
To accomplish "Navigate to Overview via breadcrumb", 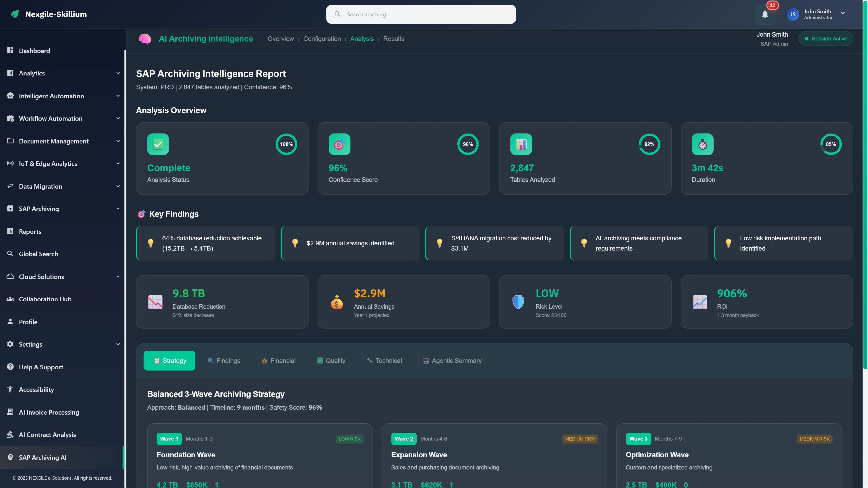I will pos(281,38).
